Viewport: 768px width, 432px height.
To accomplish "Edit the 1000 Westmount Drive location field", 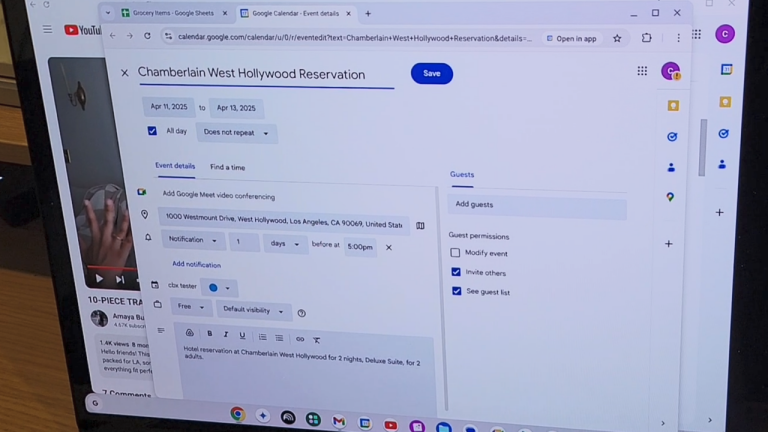I will (x=283, y=221).
